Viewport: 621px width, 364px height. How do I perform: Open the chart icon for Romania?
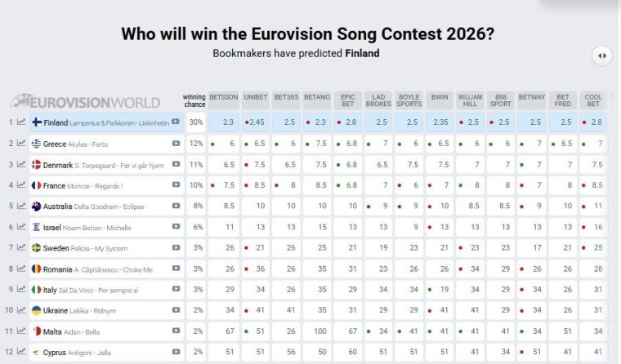tap(22, 269)
